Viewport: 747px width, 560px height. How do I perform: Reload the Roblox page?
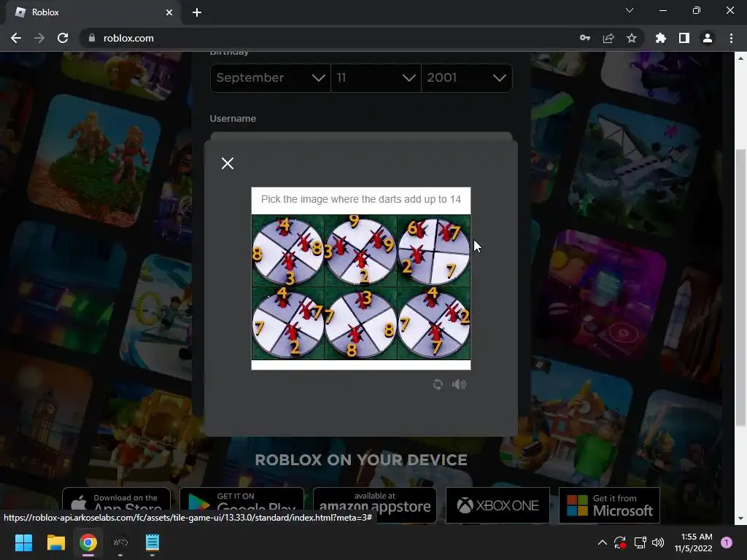(x=63, y=38)
